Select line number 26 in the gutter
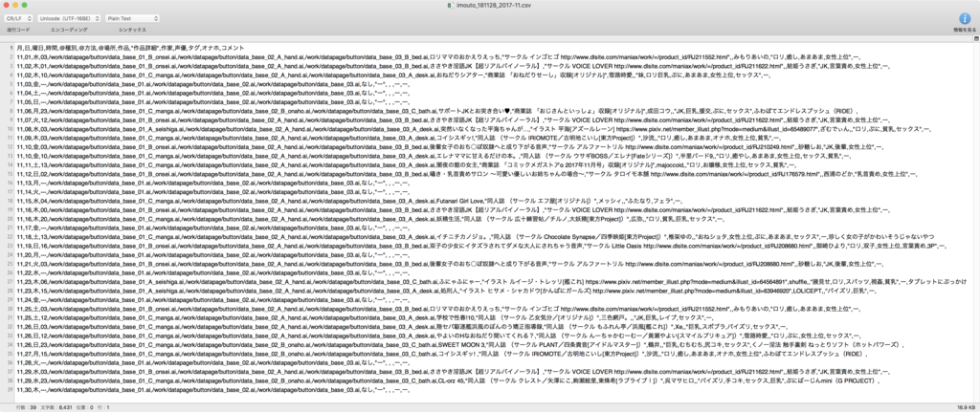This screenshot has height=412, width=980. point(9,273)
